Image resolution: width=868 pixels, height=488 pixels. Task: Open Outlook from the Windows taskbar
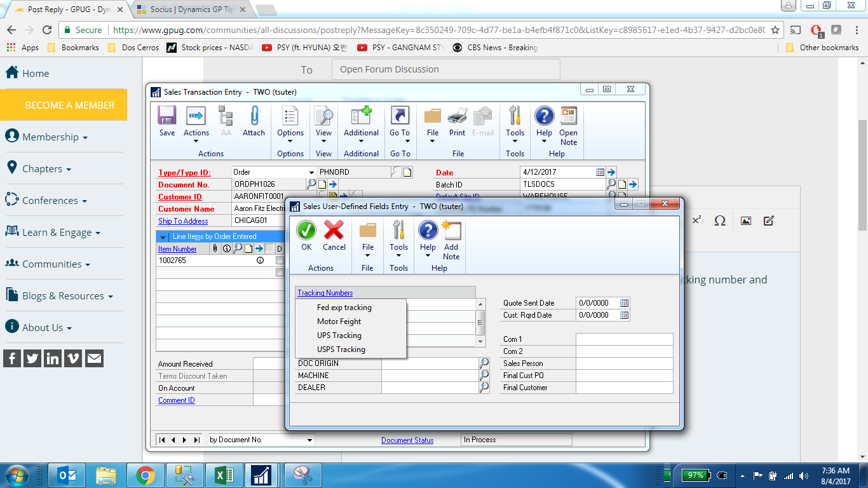click(67, 475)
